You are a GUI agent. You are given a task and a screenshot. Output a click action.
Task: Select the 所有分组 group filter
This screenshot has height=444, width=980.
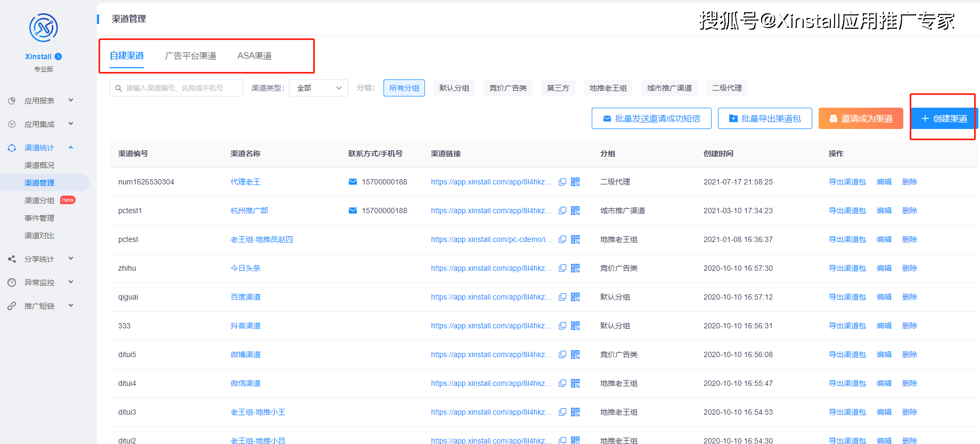404,88
